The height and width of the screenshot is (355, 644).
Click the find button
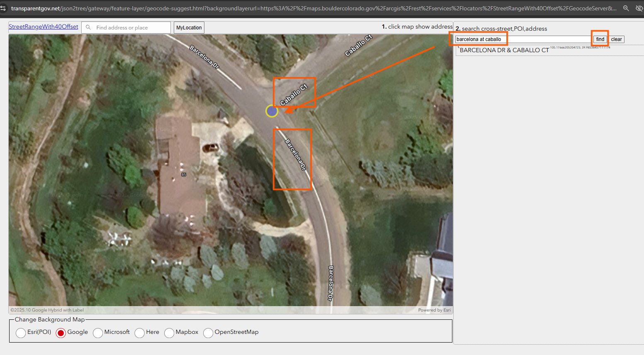[x=600, y=39]
